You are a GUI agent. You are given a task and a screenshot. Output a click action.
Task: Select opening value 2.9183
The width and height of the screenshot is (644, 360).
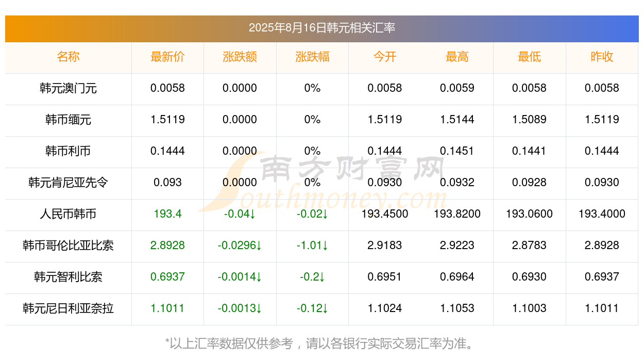[x=385, y=246]
